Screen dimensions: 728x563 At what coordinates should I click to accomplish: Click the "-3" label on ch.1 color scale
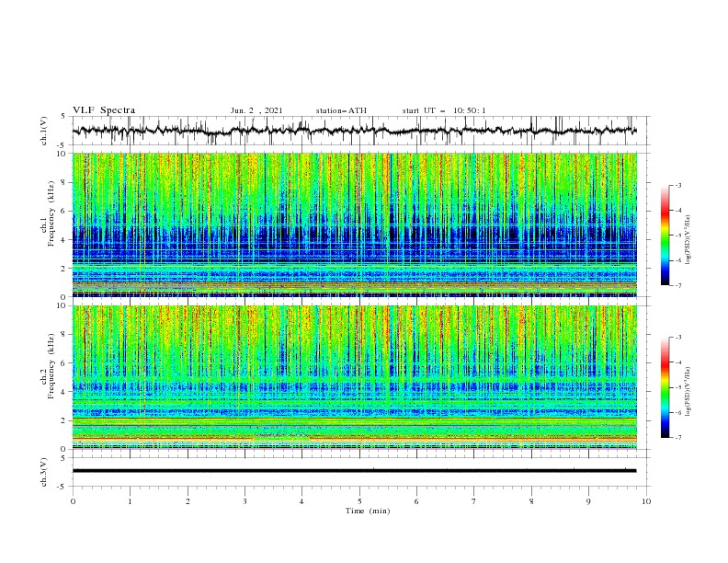click(677, 185)
